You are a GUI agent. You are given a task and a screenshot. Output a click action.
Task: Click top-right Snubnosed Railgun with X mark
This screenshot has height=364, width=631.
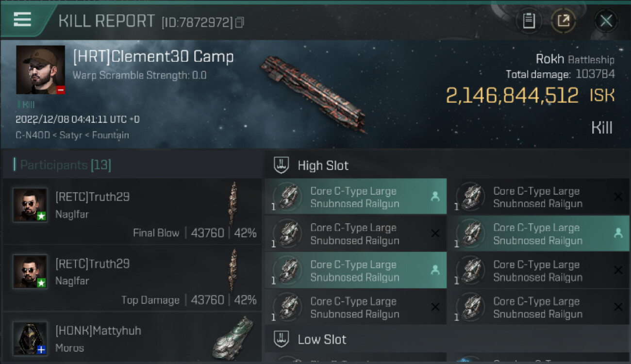tap(538, 197)
